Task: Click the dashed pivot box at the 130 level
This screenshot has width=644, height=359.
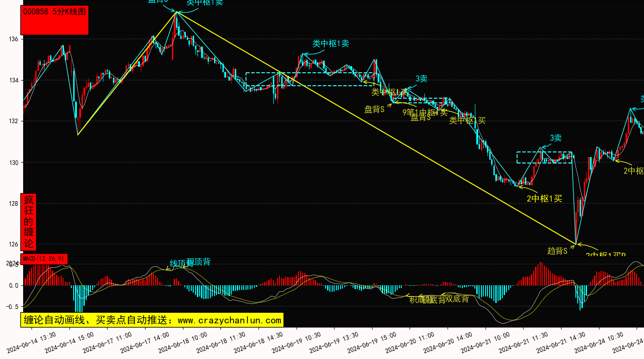Action: coord(544,157)
